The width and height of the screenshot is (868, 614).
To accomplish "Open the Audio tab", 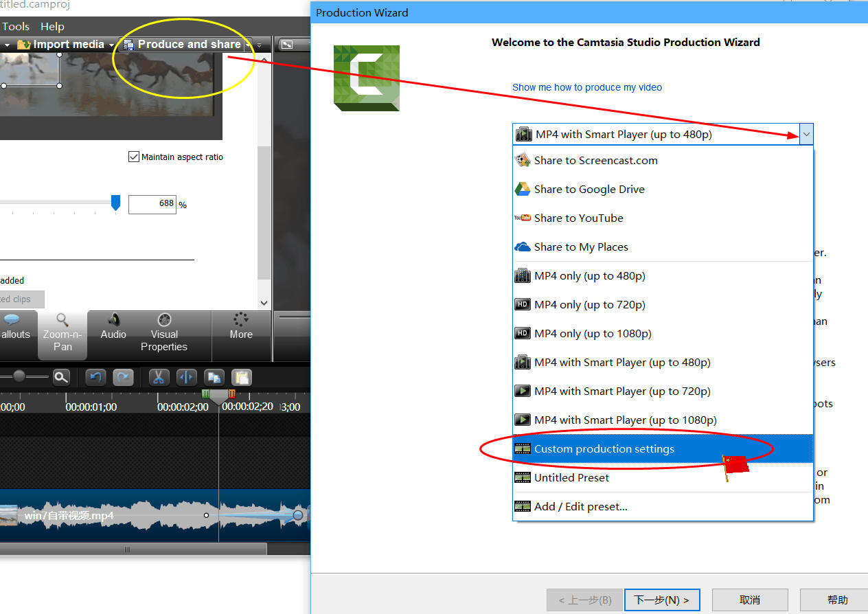I will pos(113,328).
